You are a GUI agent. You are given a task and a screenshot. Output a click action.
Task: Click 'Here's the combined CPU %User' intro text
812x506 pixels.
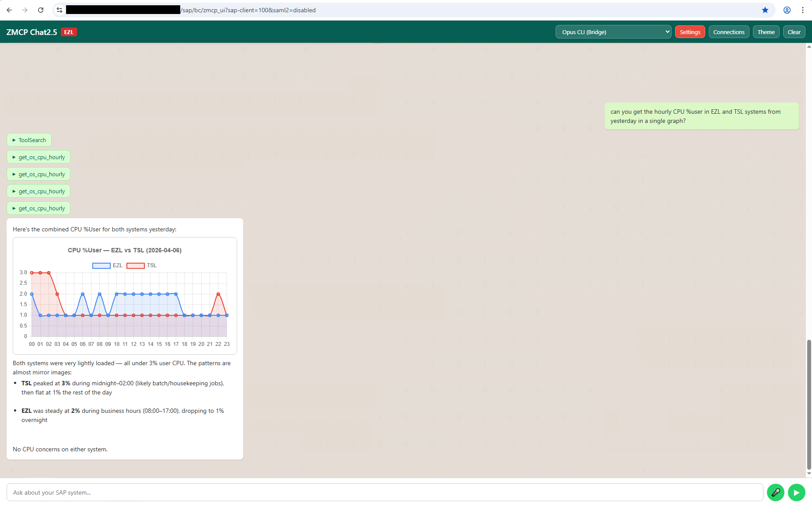(94, 229)
